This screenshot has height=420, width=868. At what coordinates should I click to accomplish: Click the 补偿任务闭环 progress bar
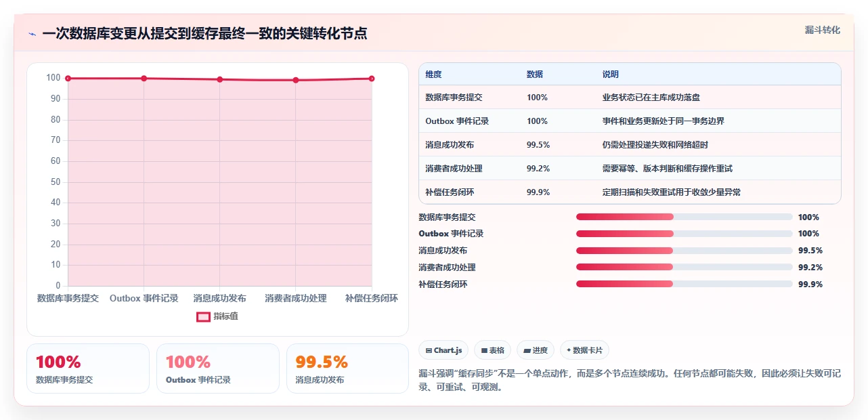[x=684, y=284]
